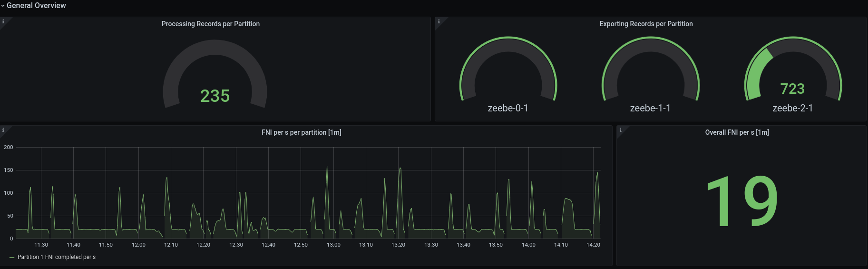Click the zeebe-0-1 gauge arc
Viewport: 868px width, 269px height.
click(508, 45)
